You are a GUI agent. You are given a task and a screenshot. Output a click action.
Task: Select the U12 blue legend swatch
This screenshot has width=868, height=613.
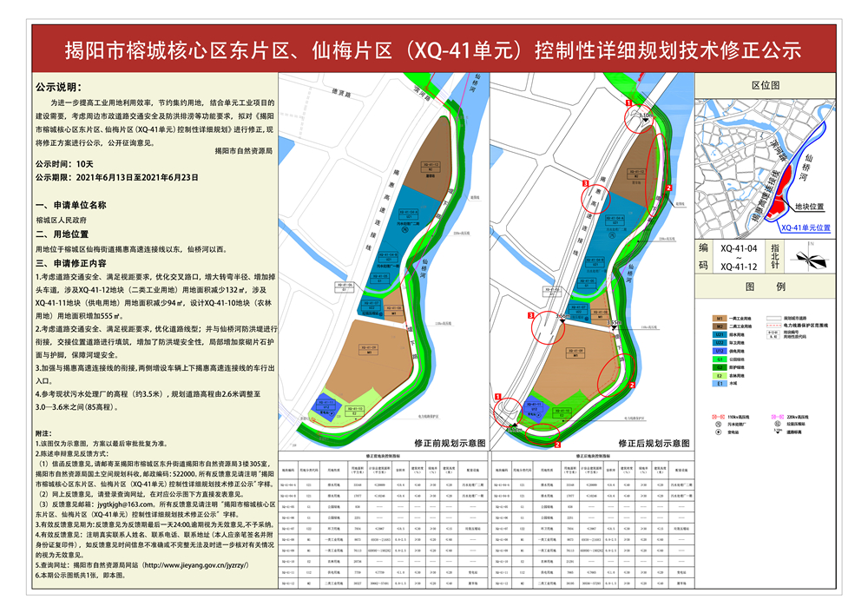tap(720, 351)
